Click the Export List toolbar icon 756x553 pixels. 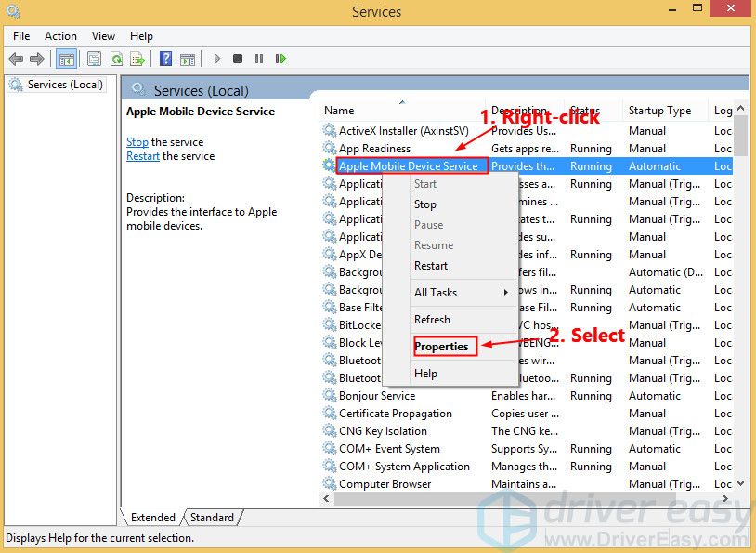(137, 59)
